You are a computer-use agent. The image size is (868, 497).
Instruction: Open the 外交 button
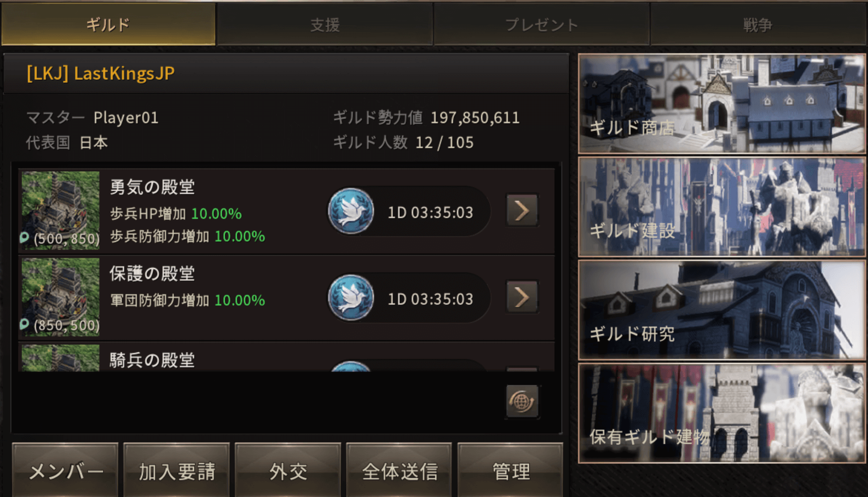coord(288,470)
